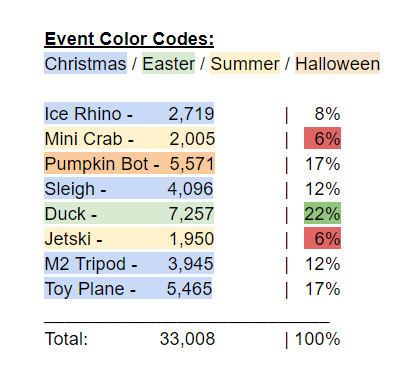
Task: Click the Jetski 1,950 entry
Action: (x=129, y=238)
